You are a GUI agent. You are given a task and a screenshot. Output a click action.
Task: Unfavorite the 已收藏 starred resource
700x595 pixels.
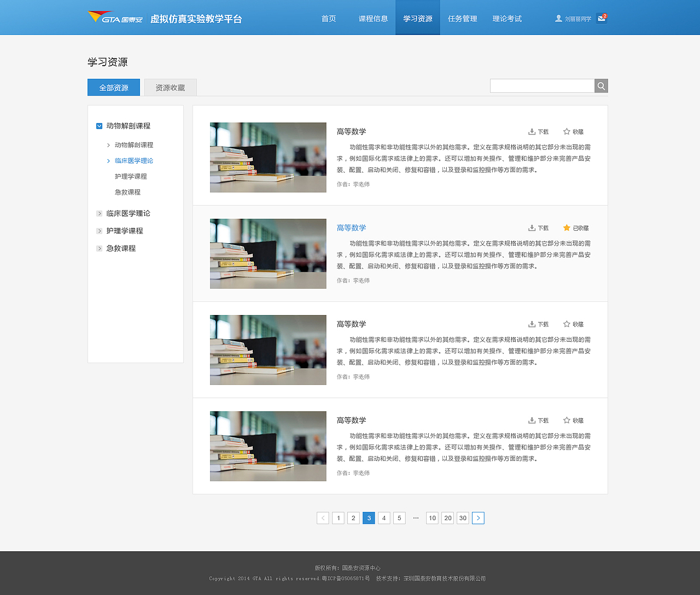[567, 227]
